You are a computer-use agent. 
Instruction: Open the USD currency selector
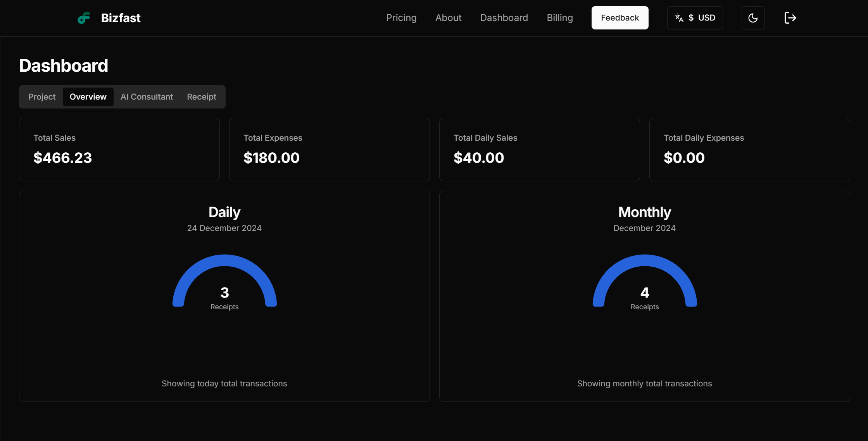(702, 18)
